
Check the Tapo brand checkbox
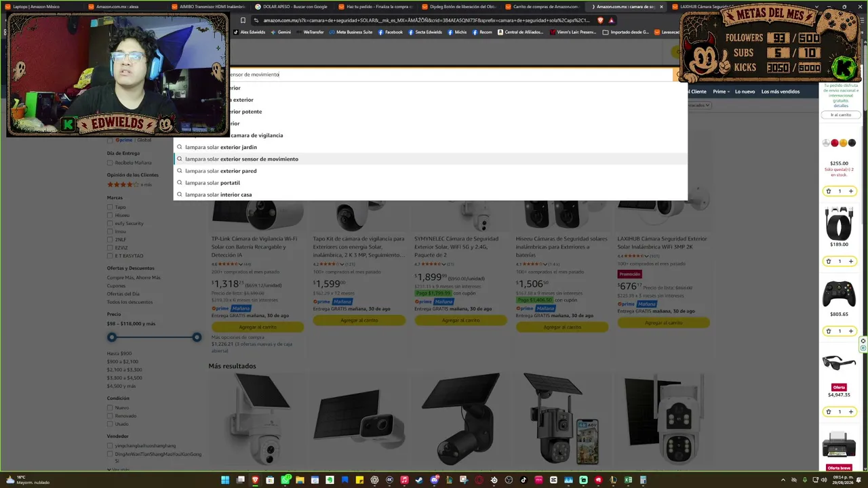(x=110, y=207)
